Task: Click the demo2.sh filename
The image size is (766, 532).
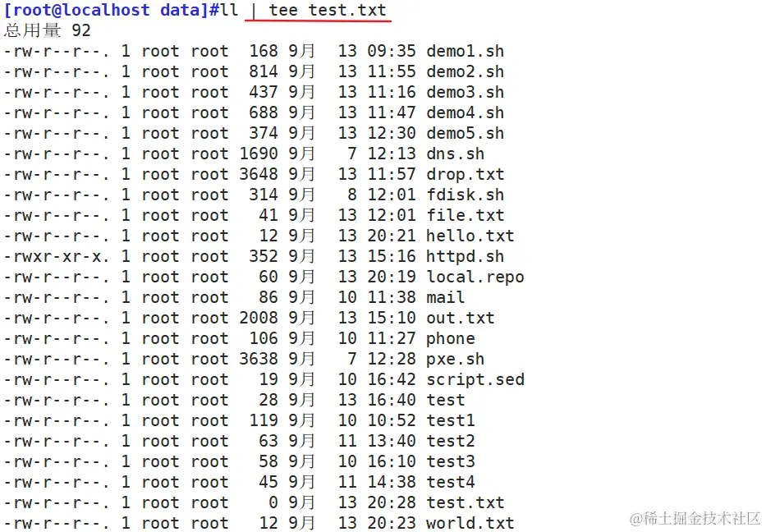Action: pos(465,72)
